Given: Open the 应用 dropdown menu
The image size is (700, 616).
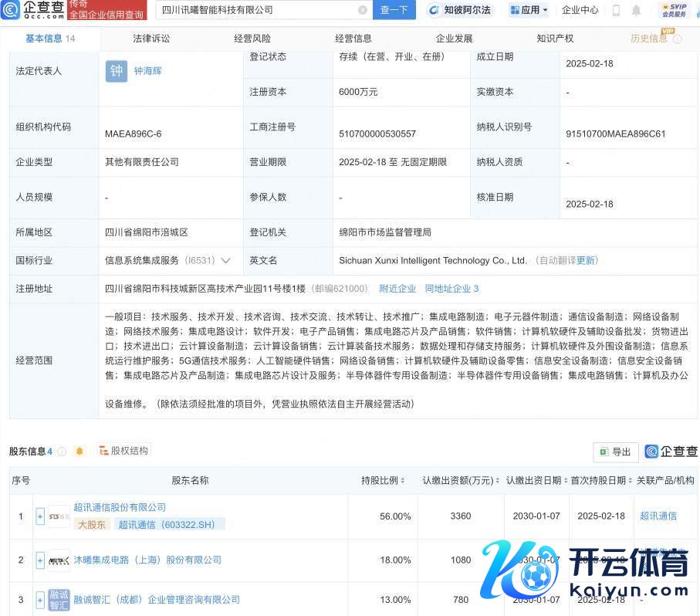Looking at the screenshot, I should 529,10.
